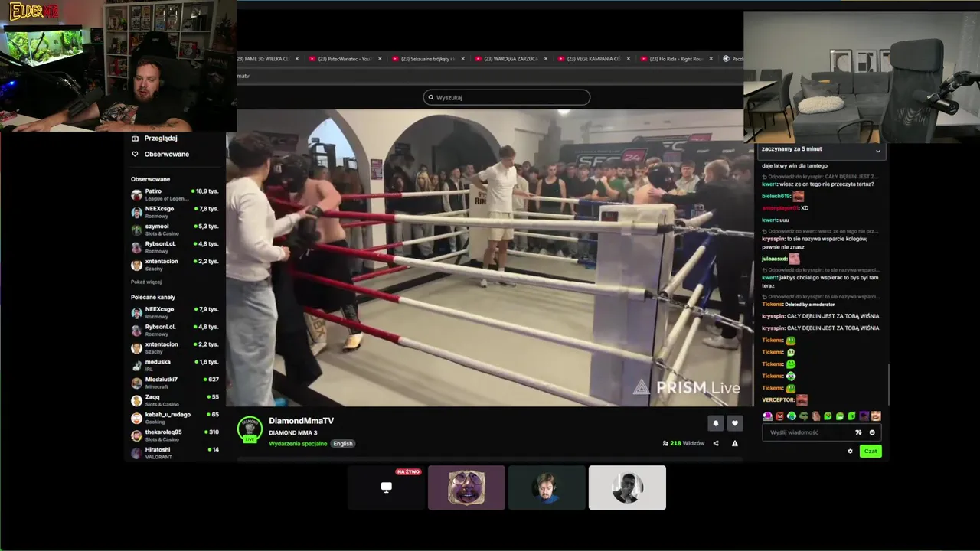Expand list with Pokaż więcej
The height and width of the screenshot is (551, 980).
click(x=146, y=282)
